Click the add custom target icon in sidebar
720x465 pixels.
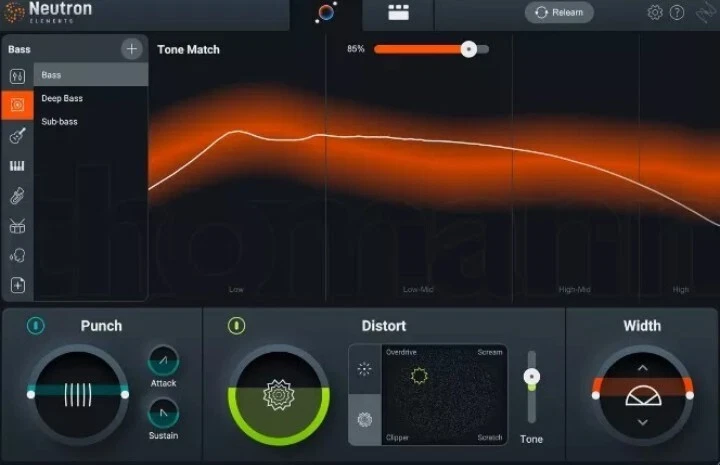[x=17, y=285]
